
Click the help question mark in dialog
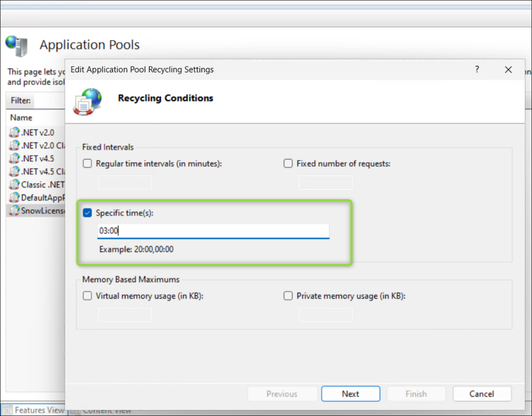click(477, 69)
